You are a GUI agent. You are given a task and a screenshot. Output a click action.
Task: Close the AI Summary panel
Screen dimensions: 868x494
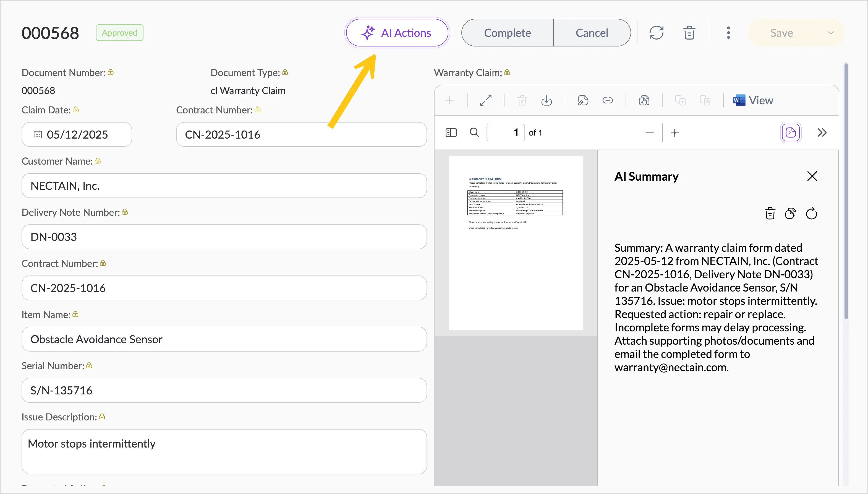pyautogui.click(x=812, y=176)
